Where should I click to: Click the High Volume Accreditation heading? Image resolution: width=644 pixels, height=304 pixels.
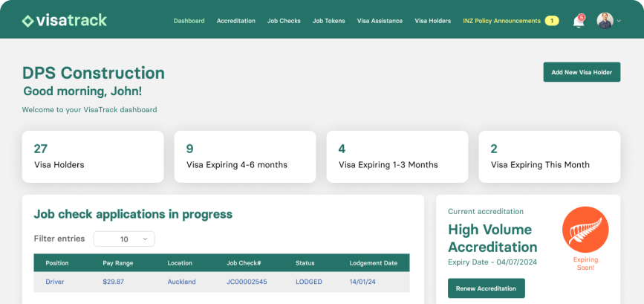(x=492, y=239)
